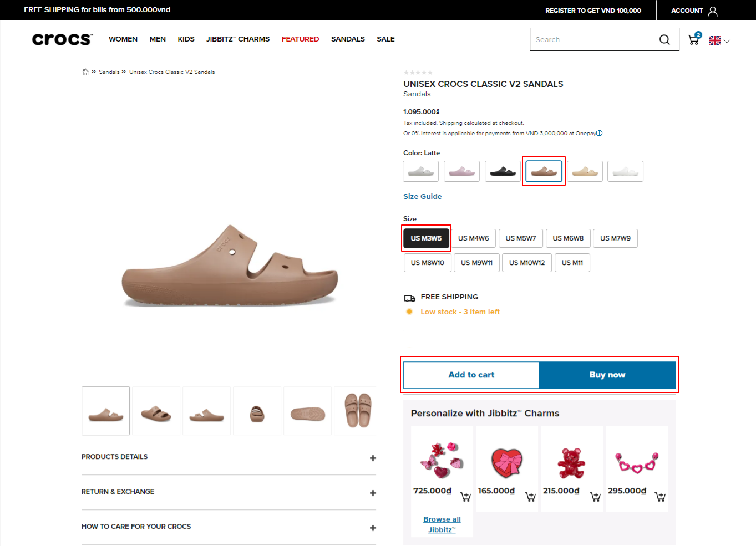Image resolution: width=756 pixels, height=546 pixels.
Task: Expand How To Care For Your Crocs
Action: (x=229, y=527)
